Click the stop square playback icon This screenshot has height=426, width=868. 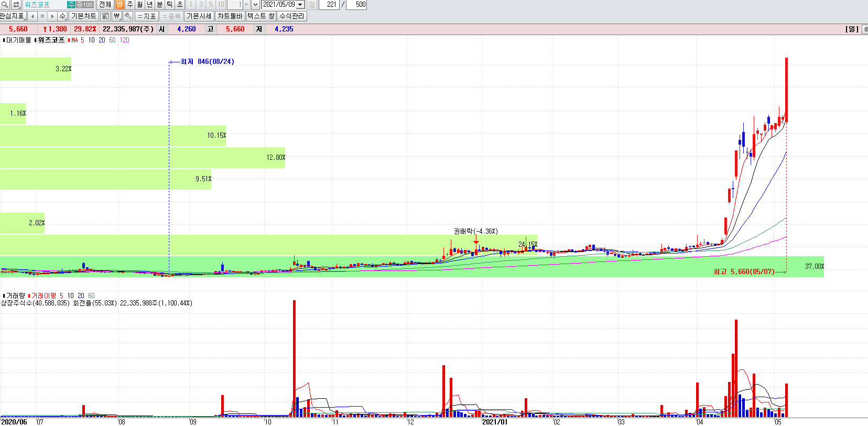[42, 16]
